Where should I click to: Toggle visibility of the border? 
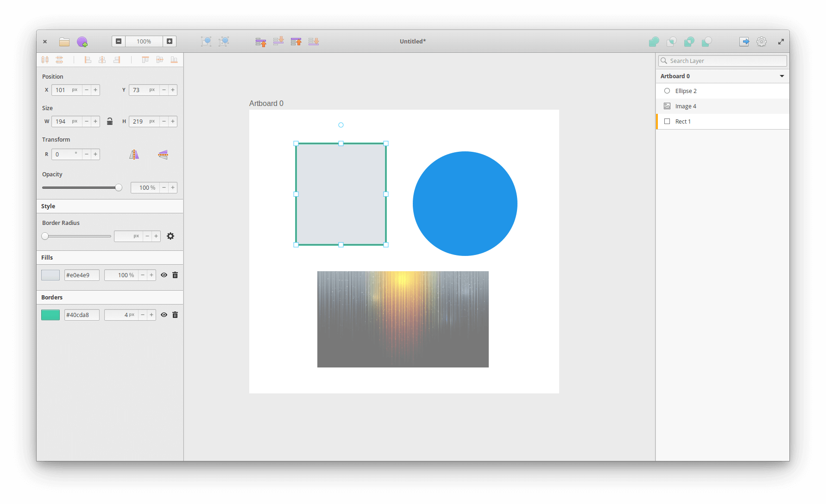pos(164,315)
